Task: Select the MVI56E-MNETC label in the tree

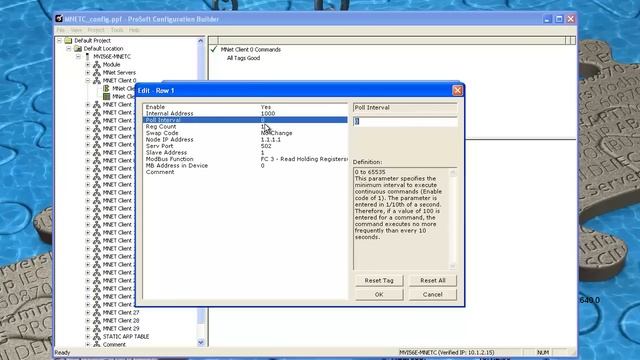Action: 112,56
